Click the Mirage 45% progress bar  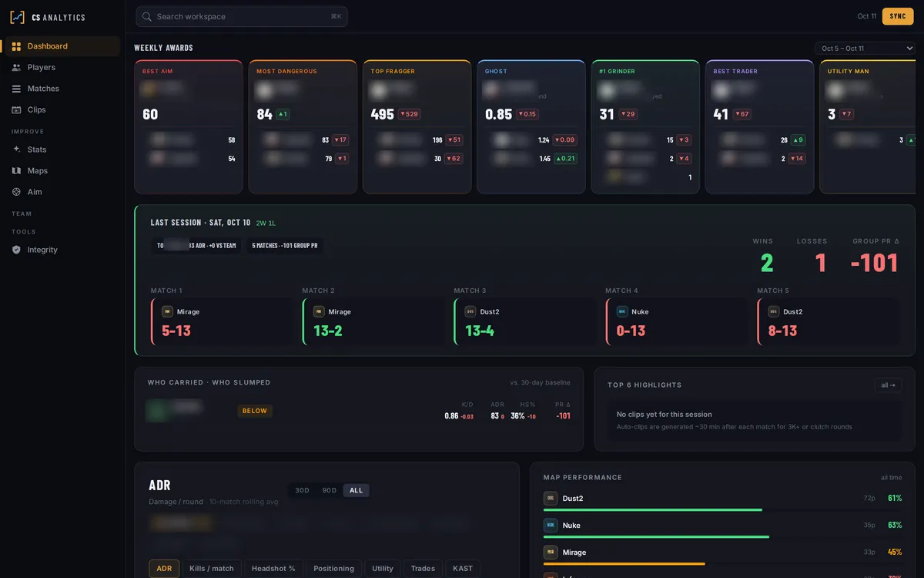[722, 563]
